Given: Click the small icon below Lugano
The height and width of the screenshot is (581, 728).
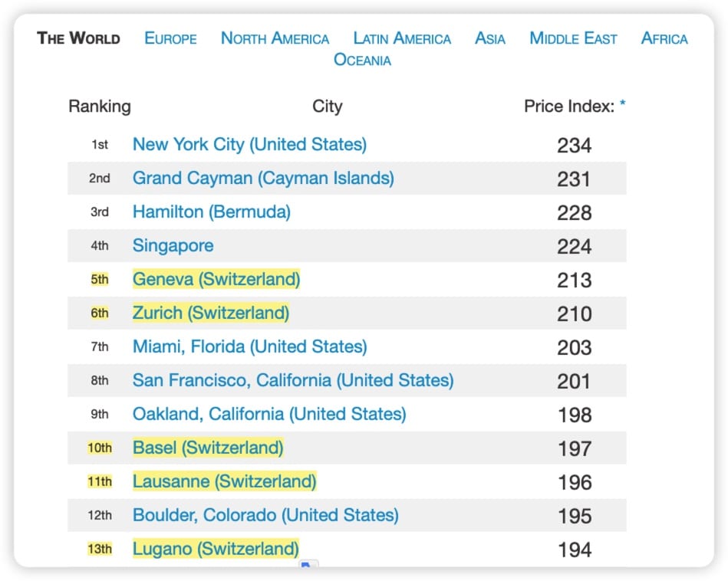Looking at the screenshot, I should coord(308,566).
